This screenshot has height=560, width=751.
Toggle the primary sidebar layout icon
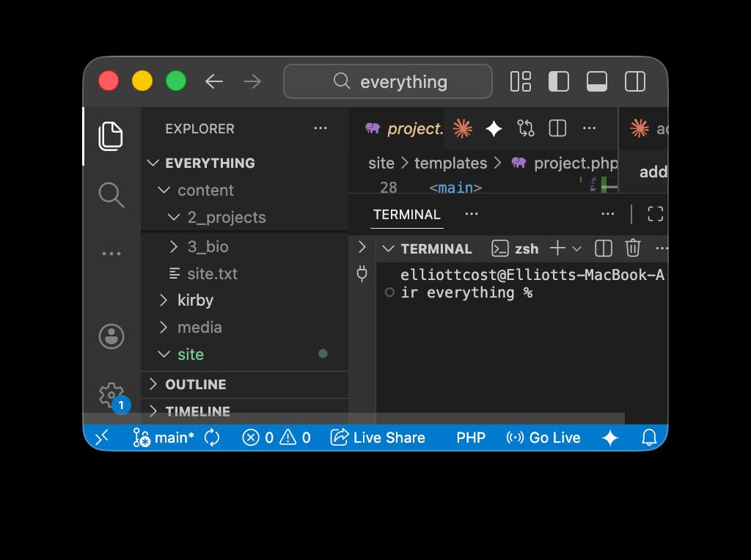(x=558, y=81)
